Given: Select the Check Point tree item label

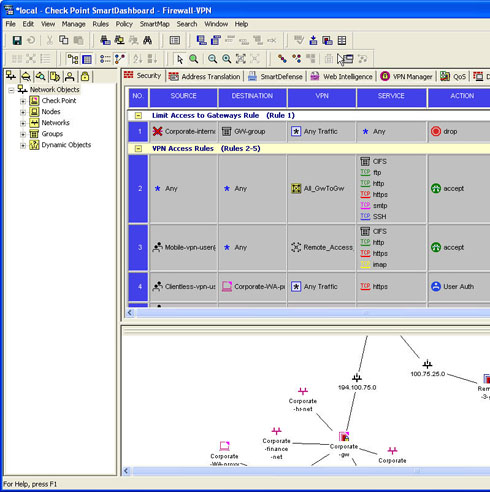Looking at the screenshot, I should (x=59, y=101).
